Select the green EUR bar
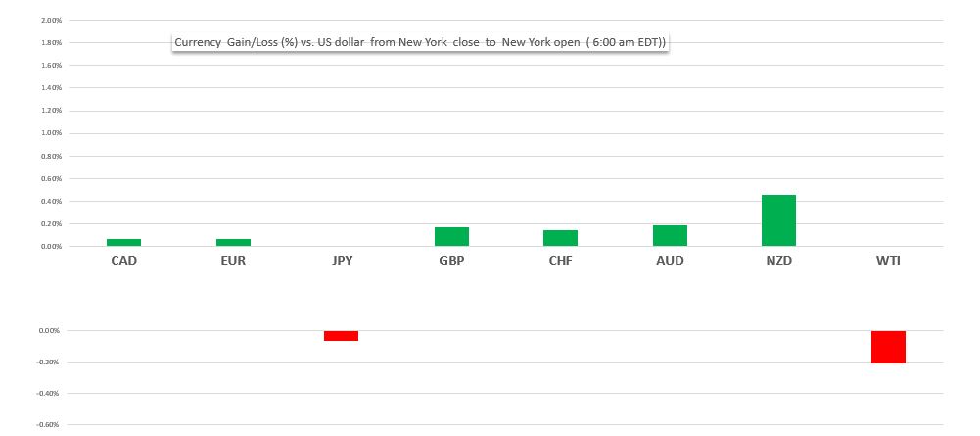 tap(233, 242)
